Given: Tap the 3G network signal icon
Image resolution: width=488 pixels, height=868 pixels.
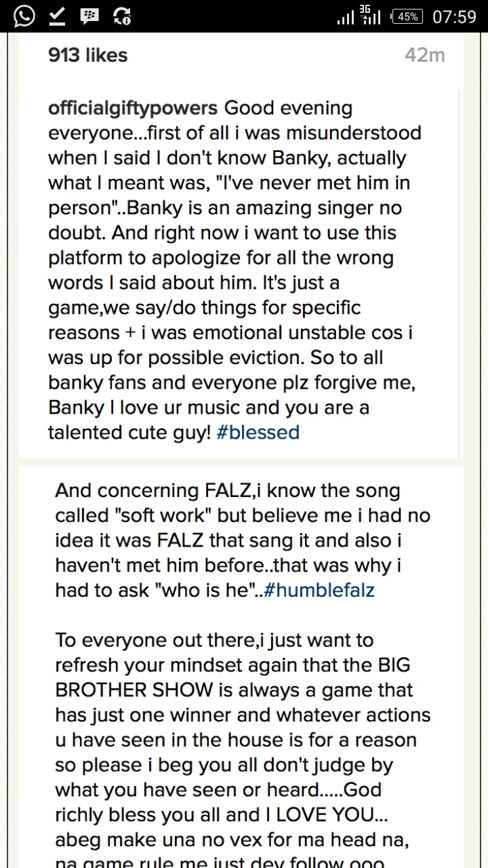Looking at the screenshot, I should [x=371, y=16].
